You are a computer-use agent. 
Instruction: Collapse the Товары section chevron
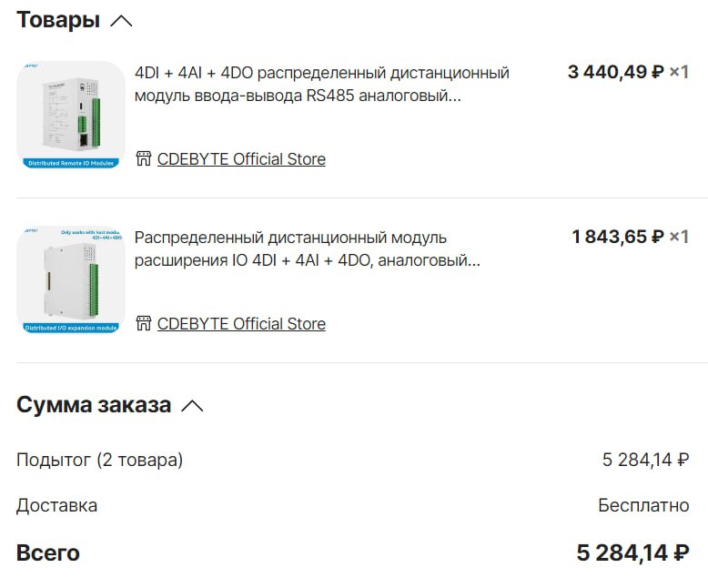click(x=121, y=21)
